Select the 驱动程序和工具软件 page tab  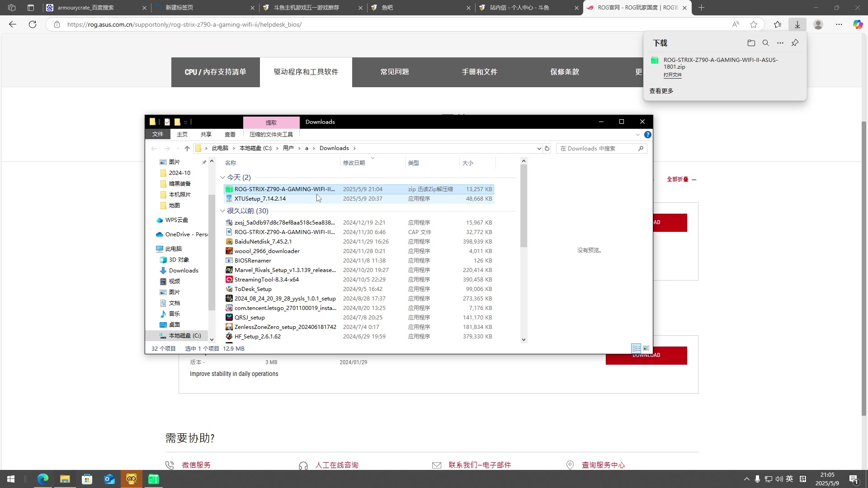pyautogui.click(x=306, y=72)
